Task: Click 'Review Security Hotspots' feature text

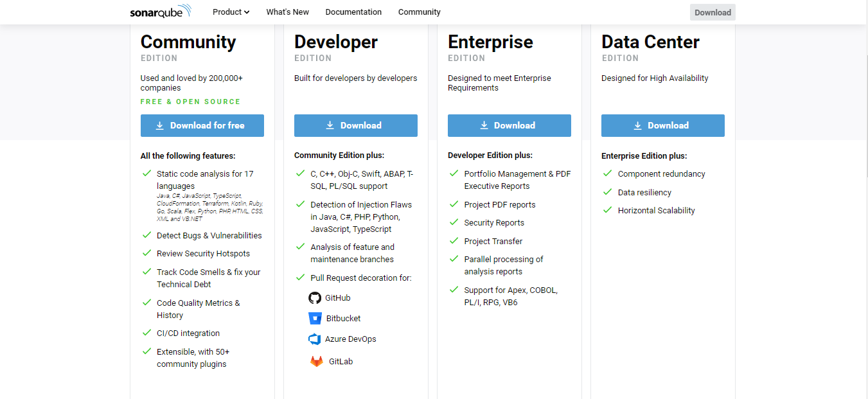Action: (x=204, y=254)
